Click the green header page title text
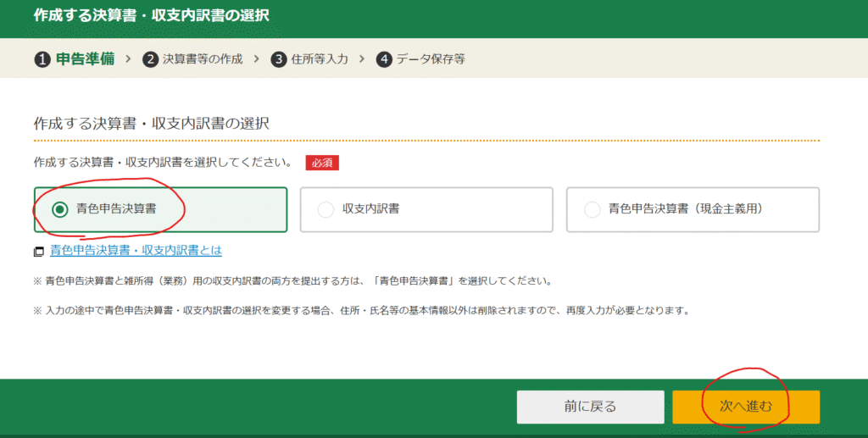 point(152,16)
